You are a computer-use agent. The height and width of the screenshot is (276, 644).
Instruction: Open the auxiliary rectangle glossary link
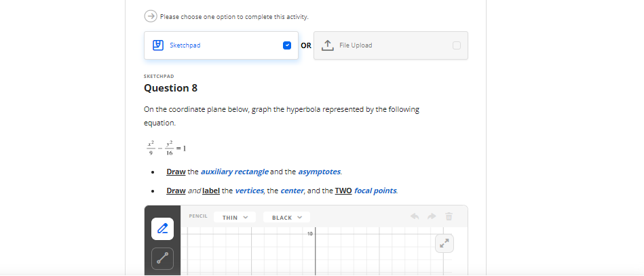pos(235,172)
